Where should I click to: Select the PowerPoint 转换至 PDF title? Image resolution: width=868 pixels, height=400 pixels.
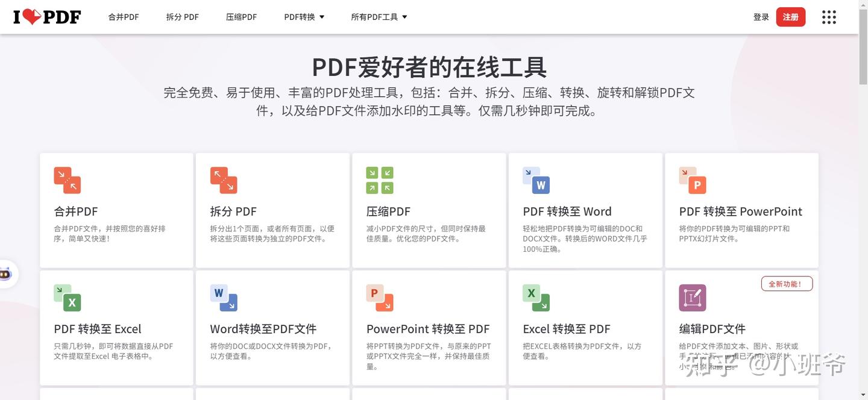coord(428,329)
